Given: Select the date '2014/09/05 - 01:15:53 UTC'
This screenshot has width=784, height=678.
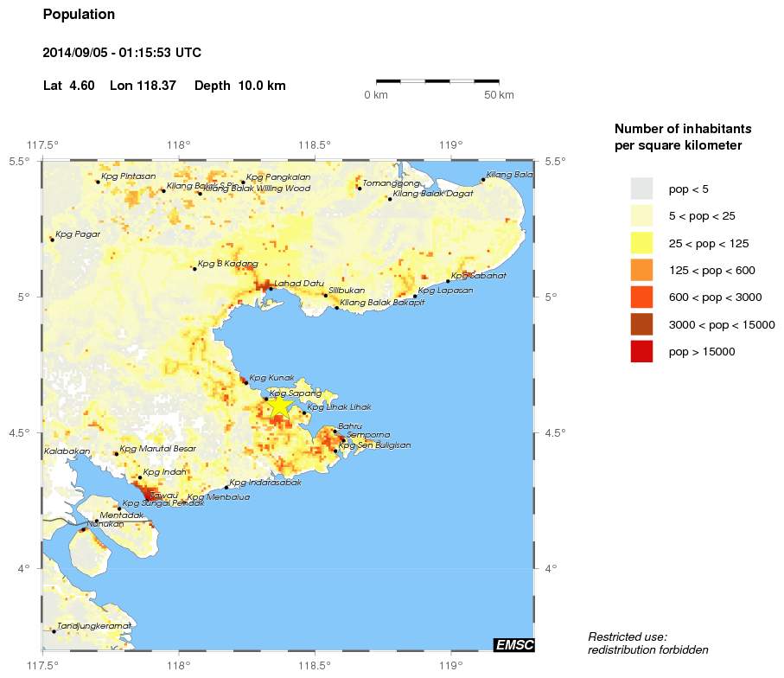Looking at the screenshot, I should (x=122, y=53).
